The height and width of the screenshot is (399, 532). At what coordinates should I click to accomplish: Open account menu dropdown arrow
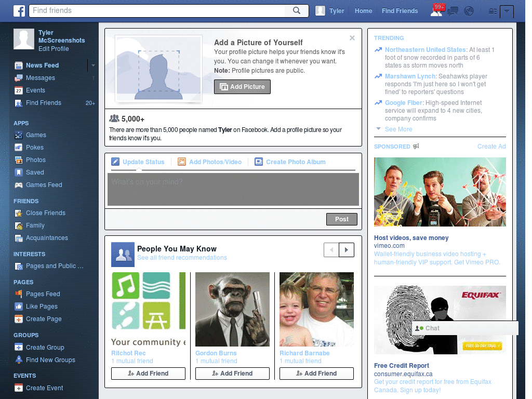pos(507,11)
